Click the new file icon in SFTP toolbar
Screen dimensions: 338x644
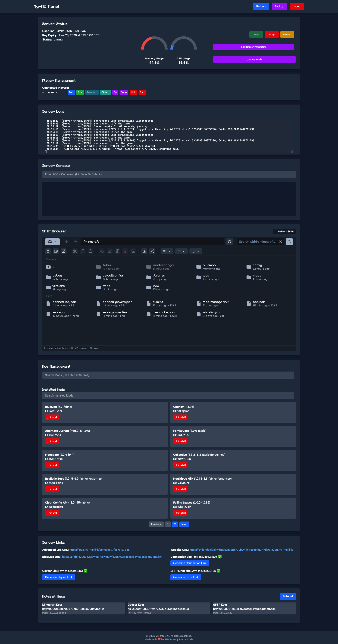tap(64, 251)
